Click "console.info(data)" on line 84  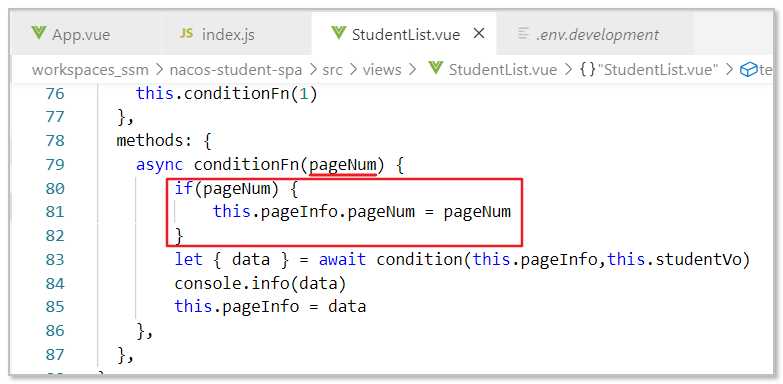pyautogui.click(x=260, y=283)
